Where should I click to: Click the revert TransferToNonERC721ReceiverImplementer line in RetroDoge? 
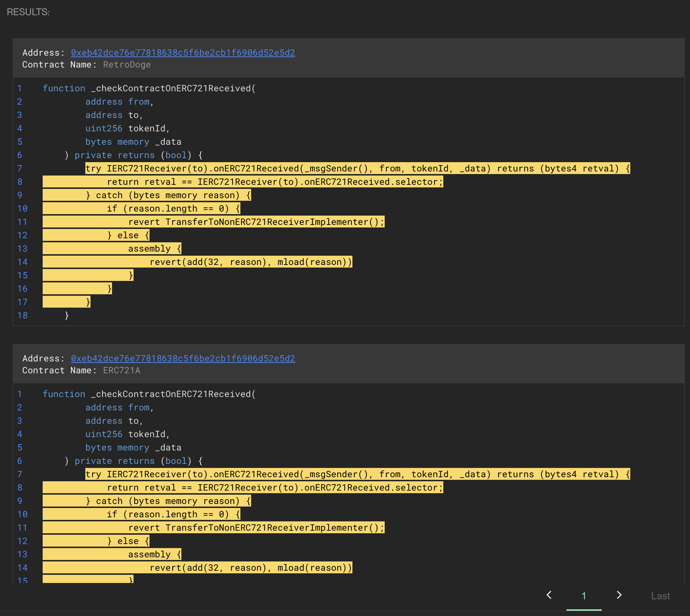click(256, 222)
